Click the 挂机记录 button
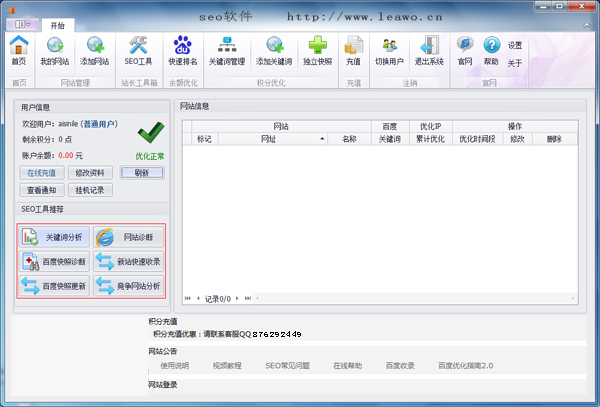The image size is (600, 407). (x=90, y=190)
